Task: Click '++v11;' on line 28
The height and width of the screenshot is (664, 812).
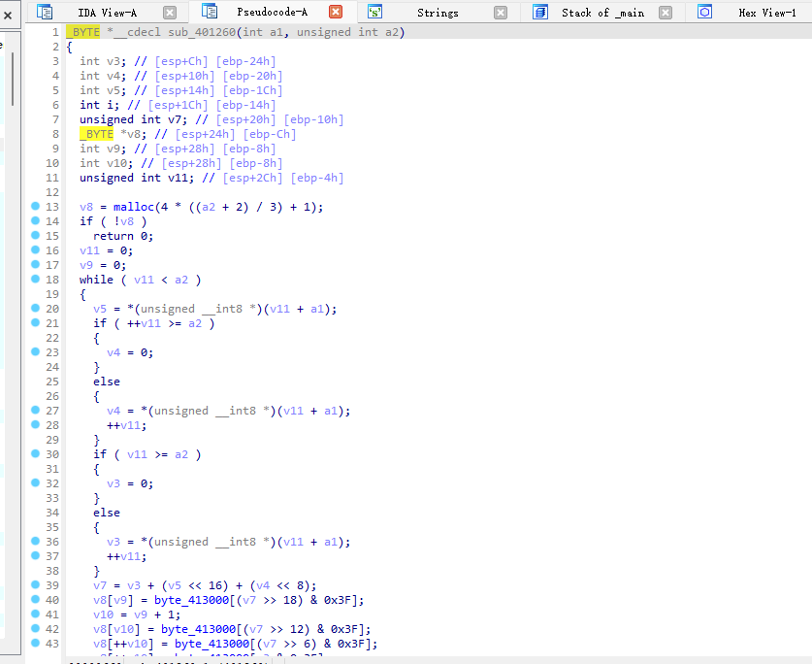Action: tap(127, 425)
